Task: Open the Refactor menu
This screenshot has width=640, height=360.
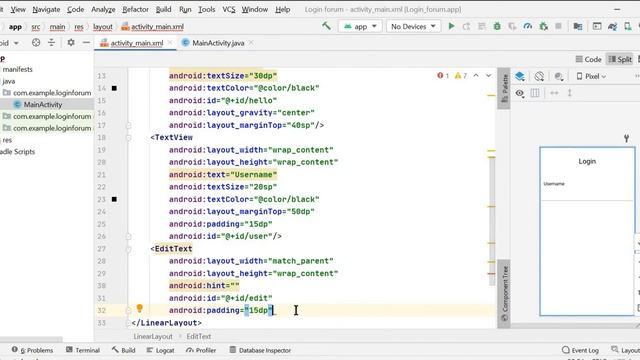Action: pyautogui.click(x=136, y=9)
